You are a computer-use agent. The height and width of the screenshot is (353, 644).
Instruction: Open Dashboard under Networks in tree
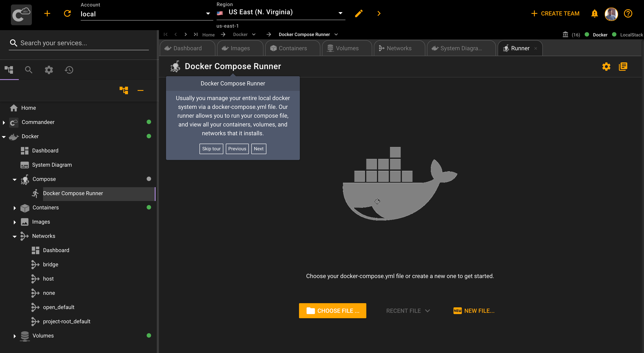tap(56, 250)
